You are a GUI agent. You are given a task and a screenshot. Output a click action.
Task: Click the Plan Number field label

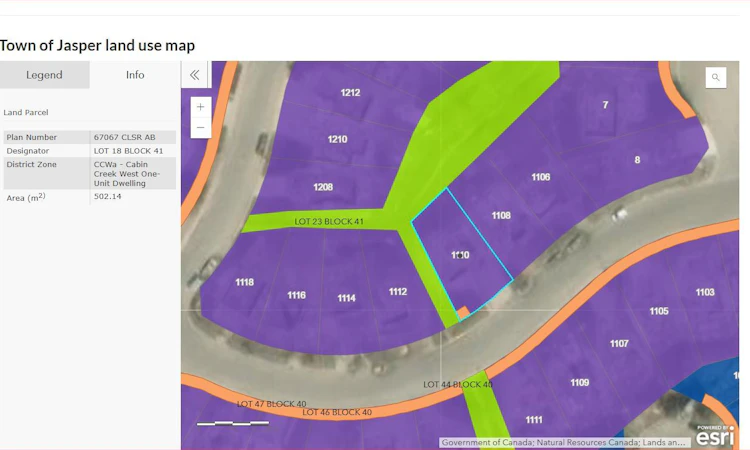tap(32, 137)
